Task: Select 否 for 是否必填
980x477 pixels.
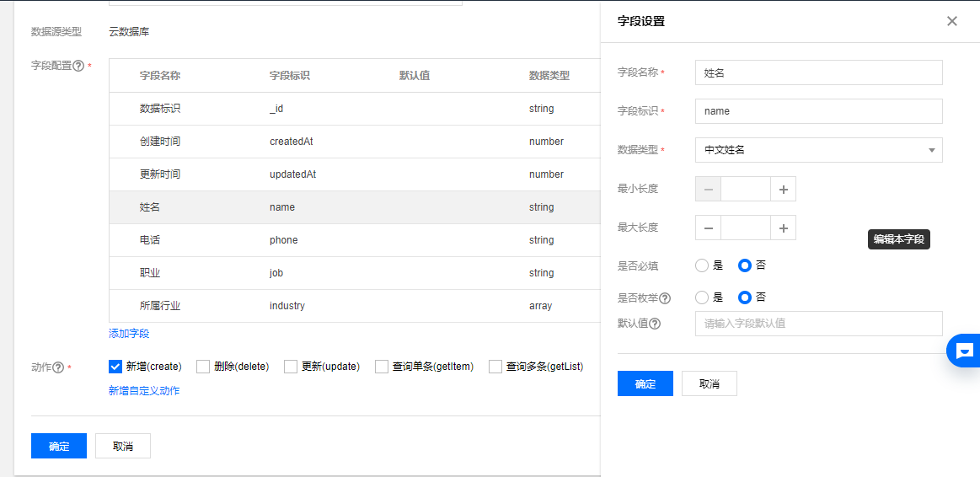Action: tap(744, 265)
